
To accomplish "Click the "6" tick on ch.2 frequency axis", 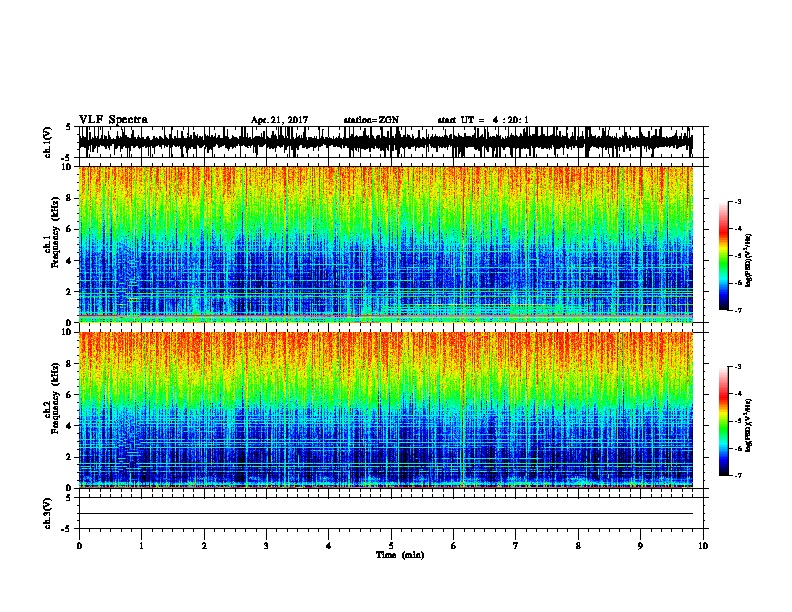I will tap(69, 395).
